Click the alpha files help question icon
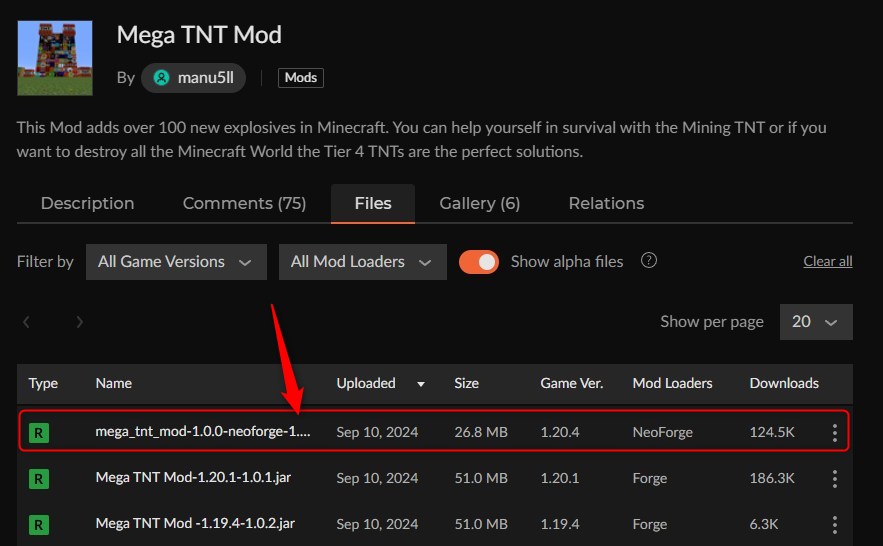This screenshot has width=883, height=546. (649, 261)
